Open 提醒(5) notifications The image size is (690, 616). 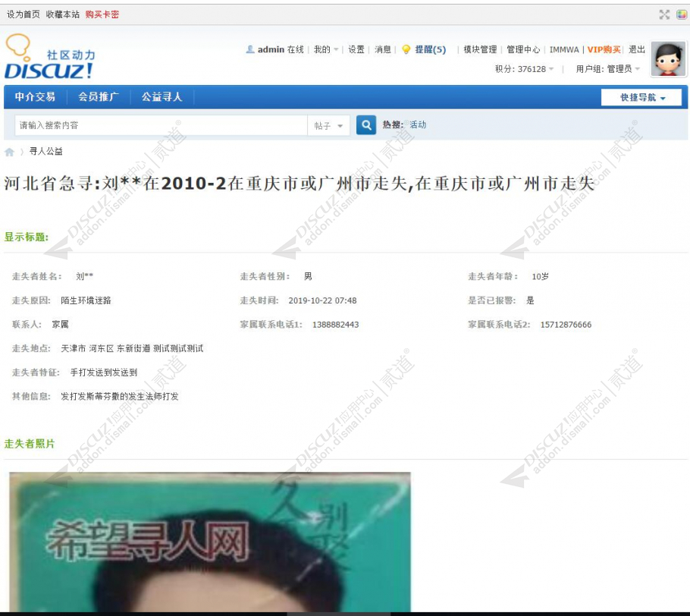click(x=431, y=49)
